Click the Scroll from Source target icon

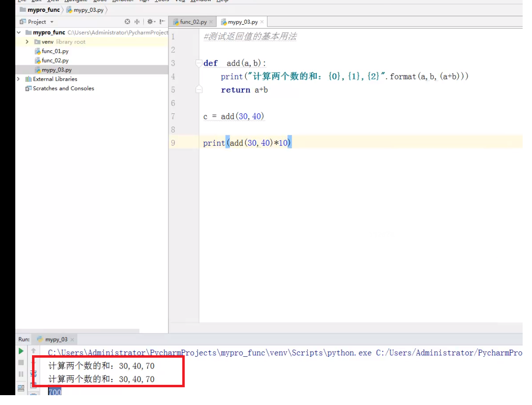(x=127, y=22)
